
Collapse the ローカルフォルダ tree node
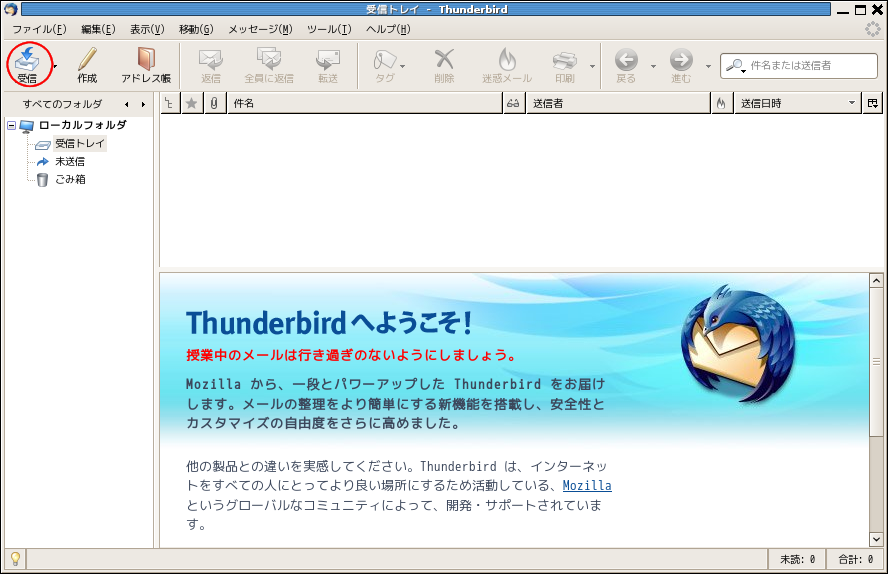pos(11,125)
